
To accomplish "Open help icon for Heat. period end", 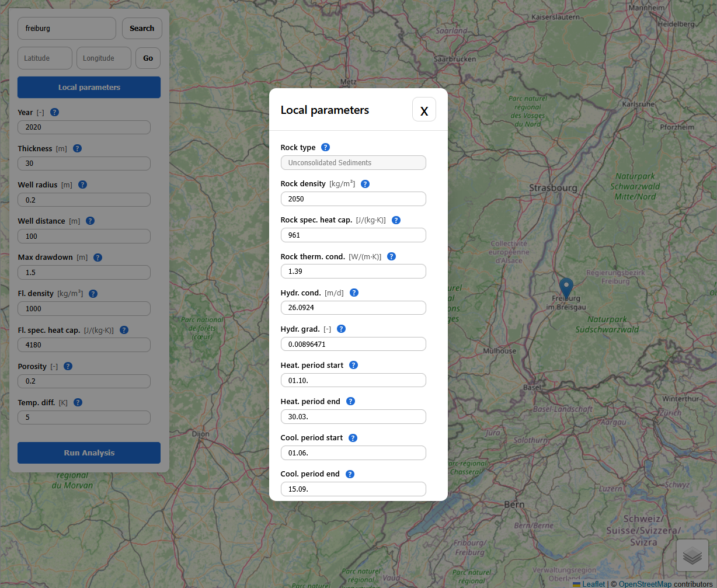I will click(350, 401).
